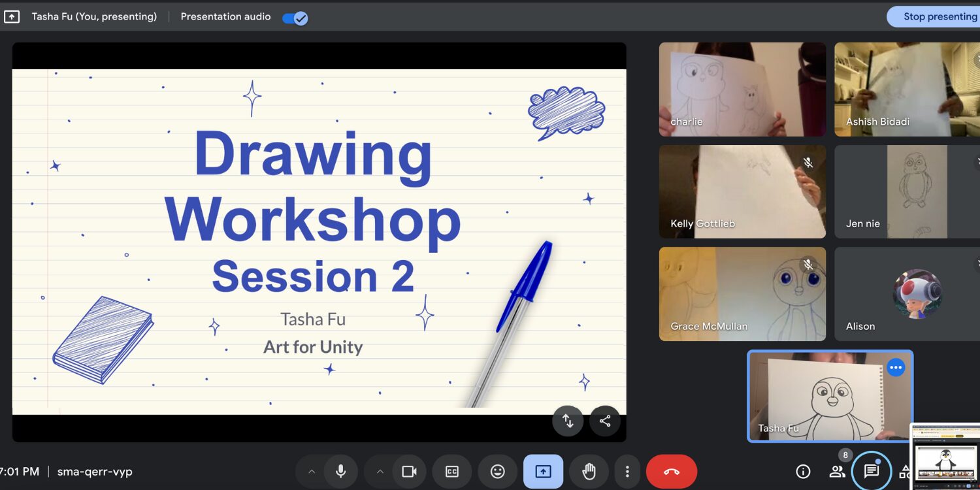The height and width of the screenshot is (490, 980).
Task: Click the swap presentation layout arrows icon
Action: 568,421
